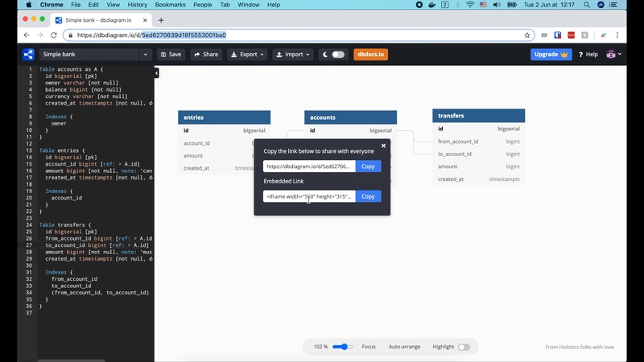Viewport: 644px width, 362px height.
Task: Reload the page
Action: [x=54, y=35]
